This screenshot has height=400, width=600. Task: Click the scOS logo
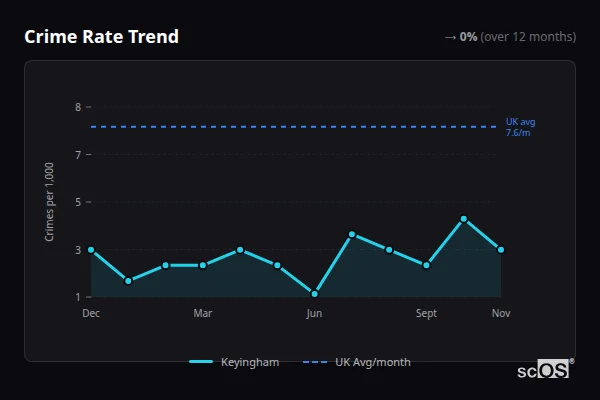point(544,370)
